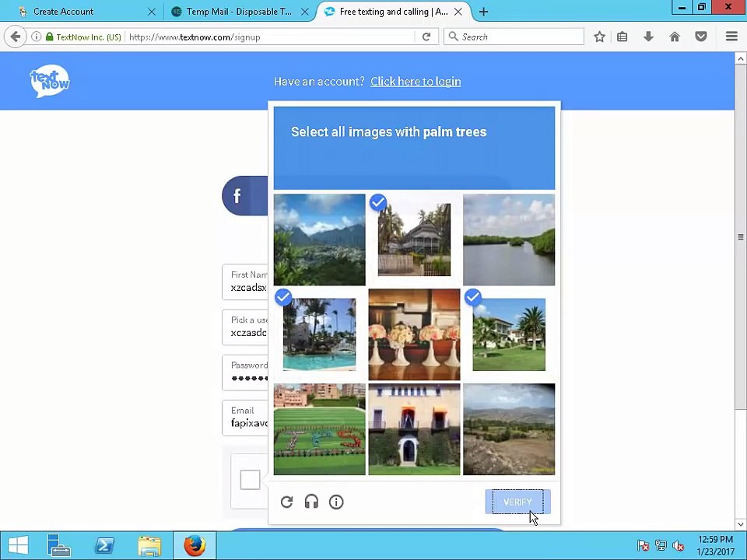Viewport: 747px width, 560px height.
Task: Save the page with the Pocket icon
Action: (701, 37)
